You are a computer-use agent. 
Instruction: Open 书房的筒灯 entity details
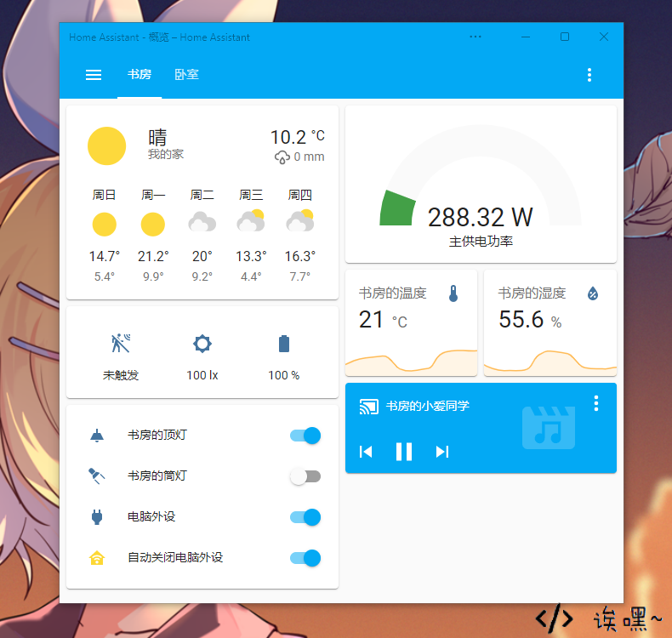(157, 476)
